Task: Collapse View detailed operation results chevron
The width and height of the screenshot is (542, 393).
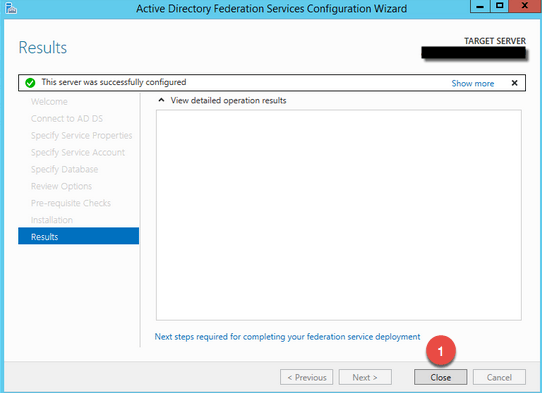Action: pyautogui.click(x=161, y=100)
